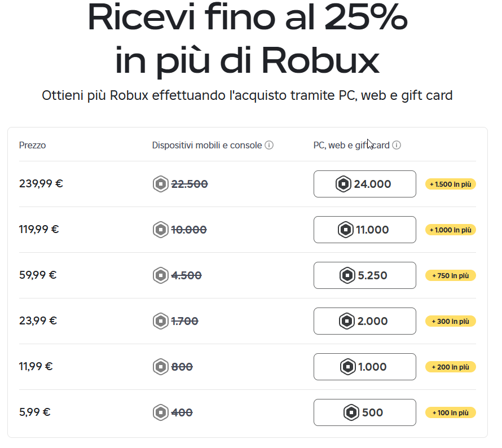Click the Robux icon next to 24.000
This screenshot has width=502, height=448.
[343, 184]
